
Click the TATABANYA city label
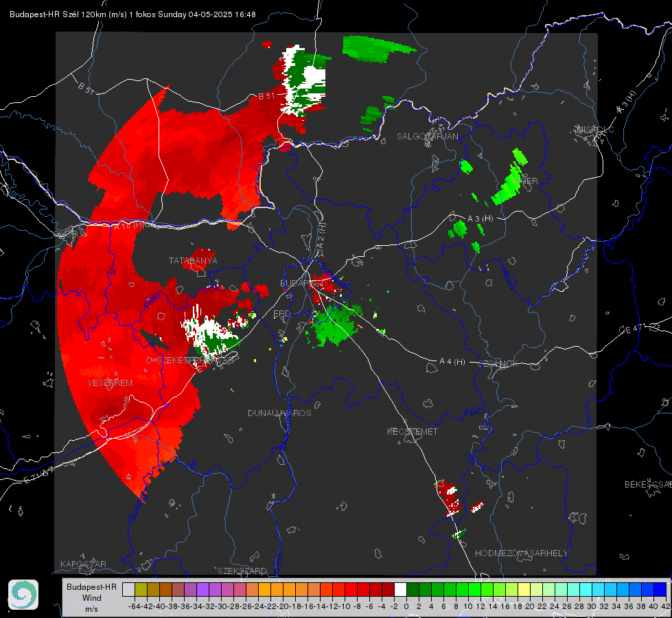pos(193,261)
